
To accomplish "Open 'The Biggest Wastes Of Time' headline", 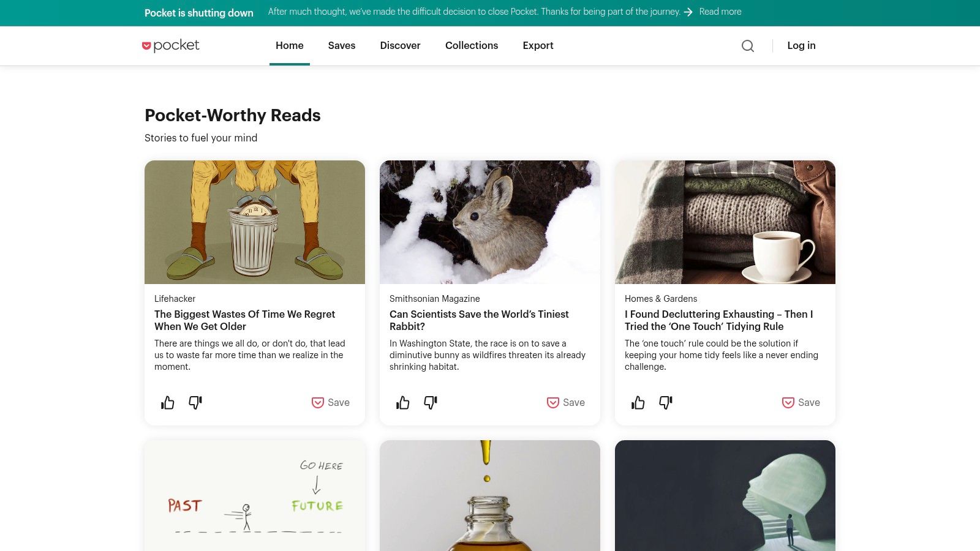I will pos(245,320).
